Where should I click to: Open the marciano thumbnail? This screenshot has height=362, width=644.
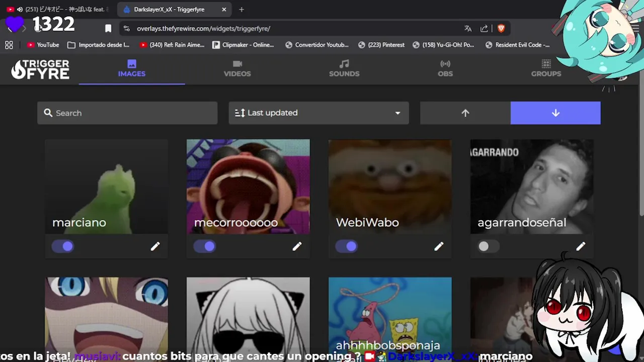click(106, 187)
